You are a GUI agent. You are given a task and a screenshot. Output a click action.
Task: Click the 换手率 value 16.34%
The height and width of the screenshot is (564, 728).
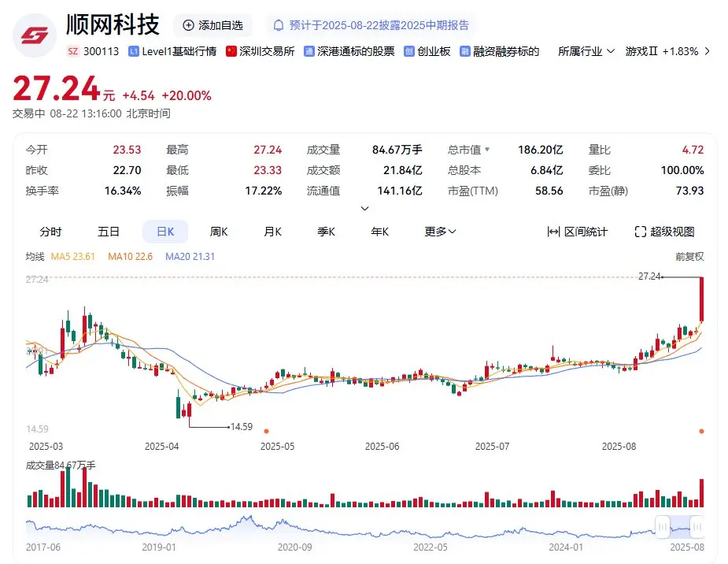pos(123,191)
